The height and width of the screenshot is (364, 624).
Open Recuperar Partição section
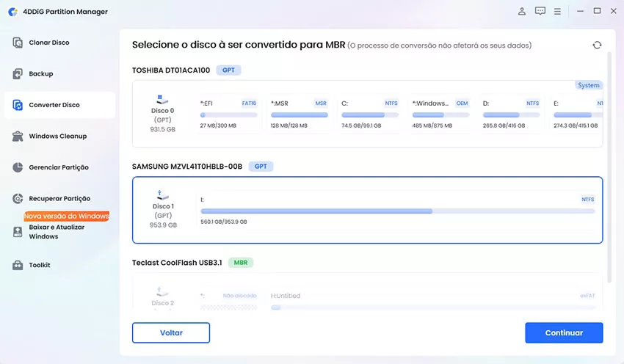[59, 198]
